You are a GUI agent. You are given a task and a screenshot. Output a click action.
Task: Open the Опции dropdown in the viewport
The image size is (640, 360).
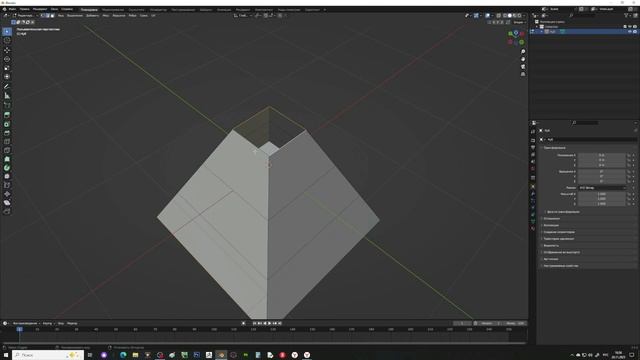(519, 22)
